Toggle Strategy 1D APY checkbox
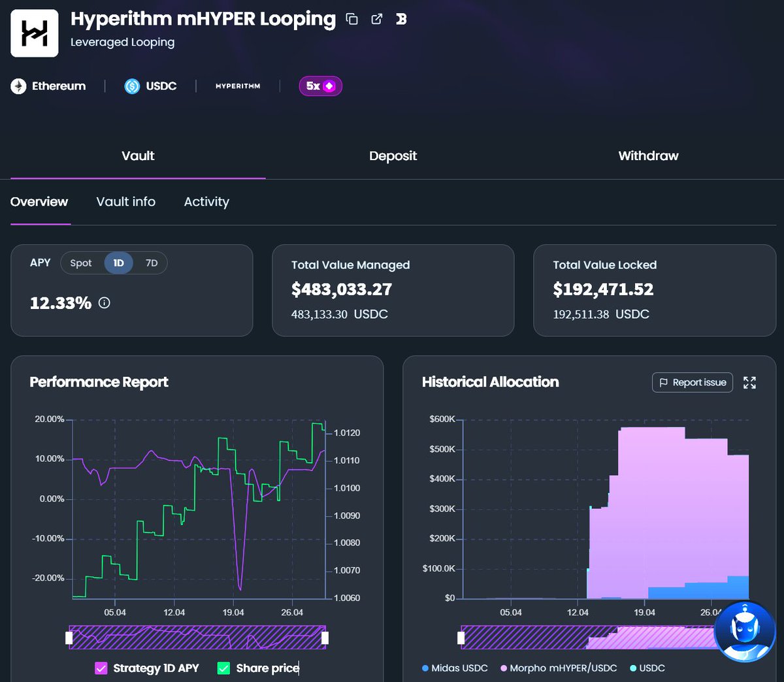The height and width of the screenshot is (682, 784). click(101, 668)
